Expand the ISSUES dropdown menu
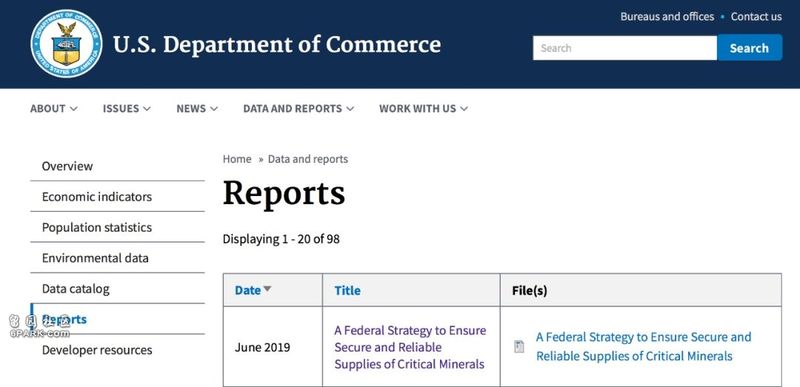This screenshot has width=800, height=387. pos(127,109)
